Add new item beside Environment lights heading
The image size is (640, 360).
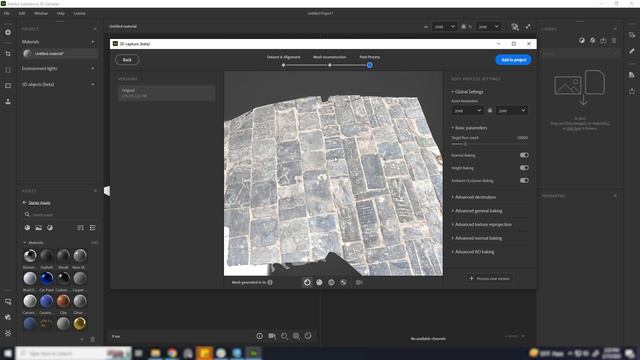click(93, 69)
